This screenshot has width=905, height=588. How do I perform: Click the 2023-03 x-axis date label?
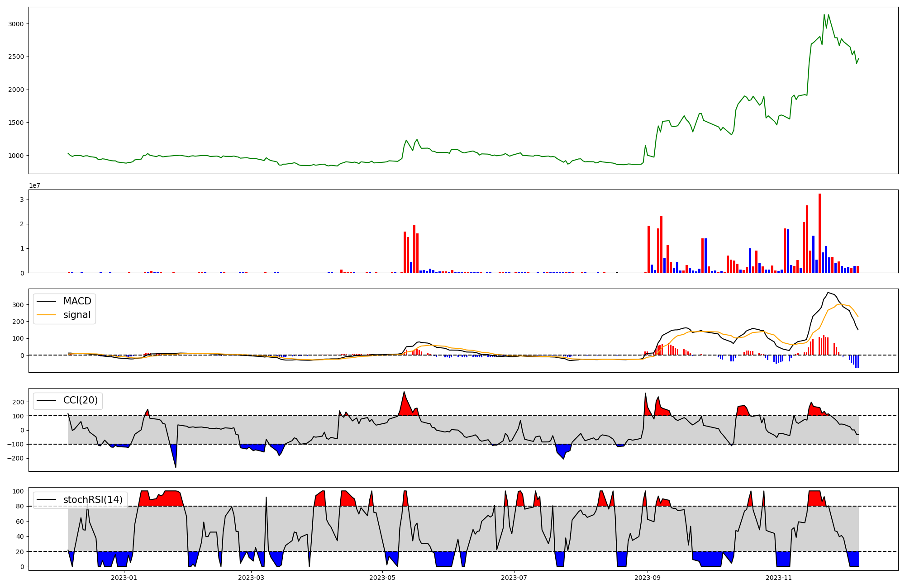251,578
